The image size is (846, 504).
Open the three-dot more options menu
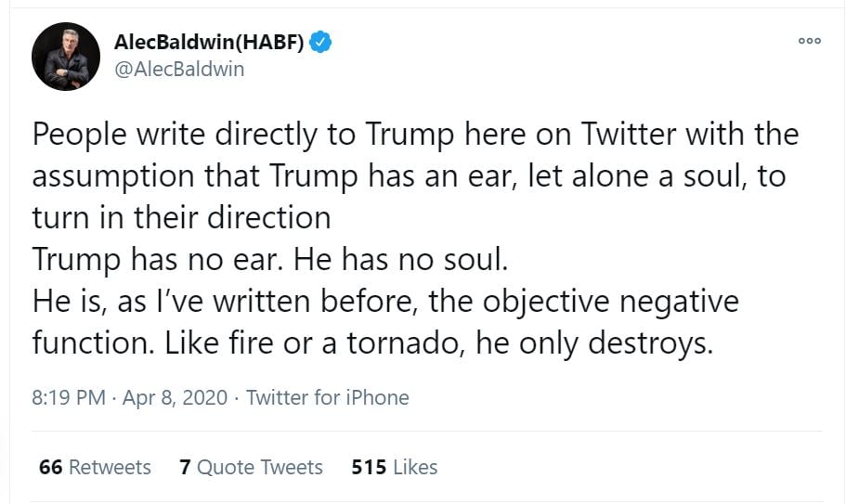coord(810,42)
